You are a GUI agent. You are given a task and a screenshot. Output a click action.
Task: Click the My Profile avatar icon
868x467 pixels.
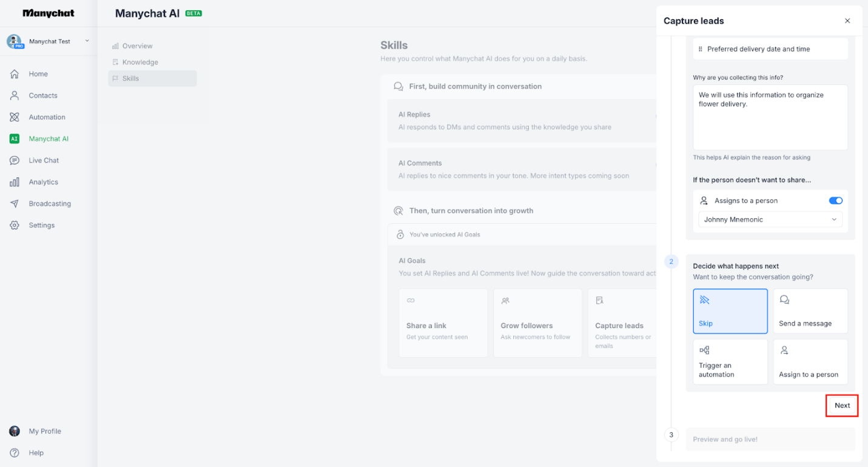click(x=14, y=431)
